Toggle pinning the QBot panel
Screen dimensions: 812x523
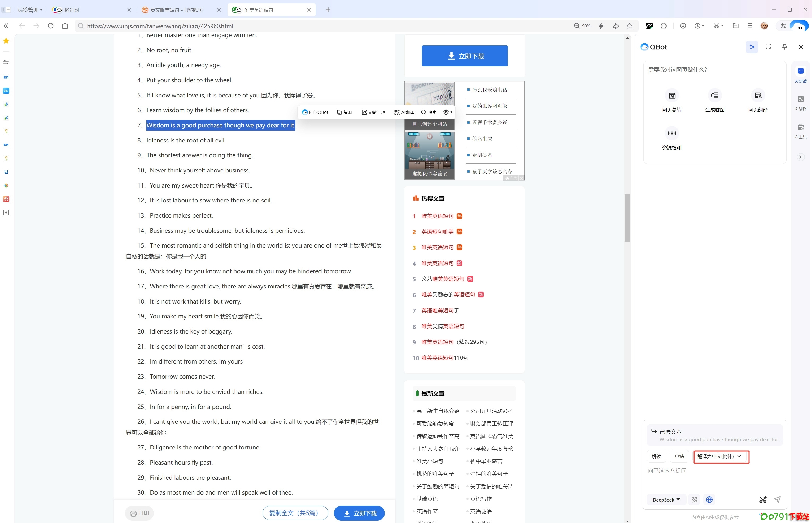tap(784, 47)
